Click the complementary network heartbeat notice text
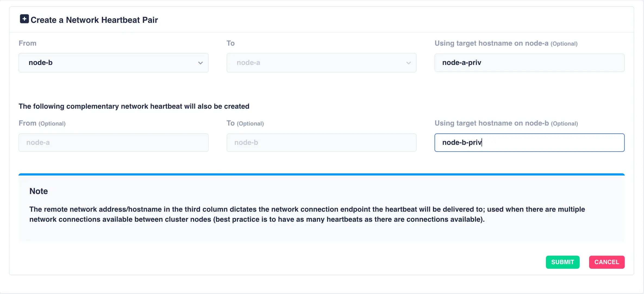This screenshot has width=644, height=294. click(x=134, y=106)
